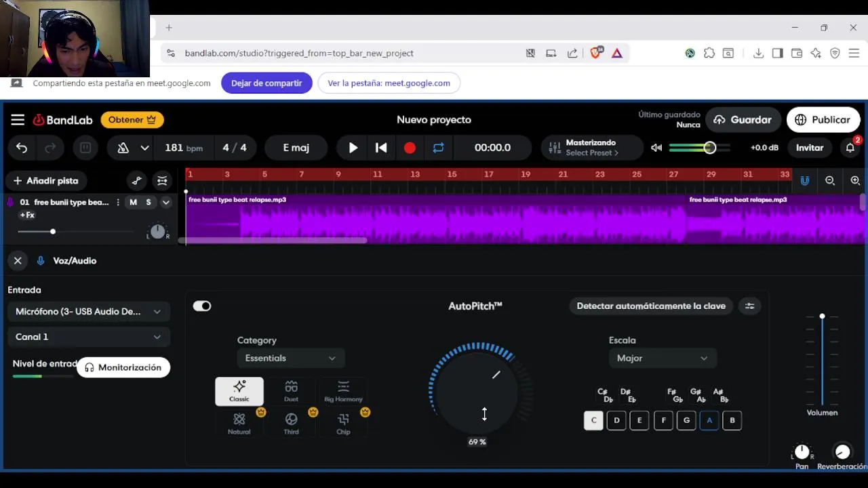The image size is (868, 488).
Task: Expand the metronome options chevron
Action: pyautogui.click(x=144, y=148)
